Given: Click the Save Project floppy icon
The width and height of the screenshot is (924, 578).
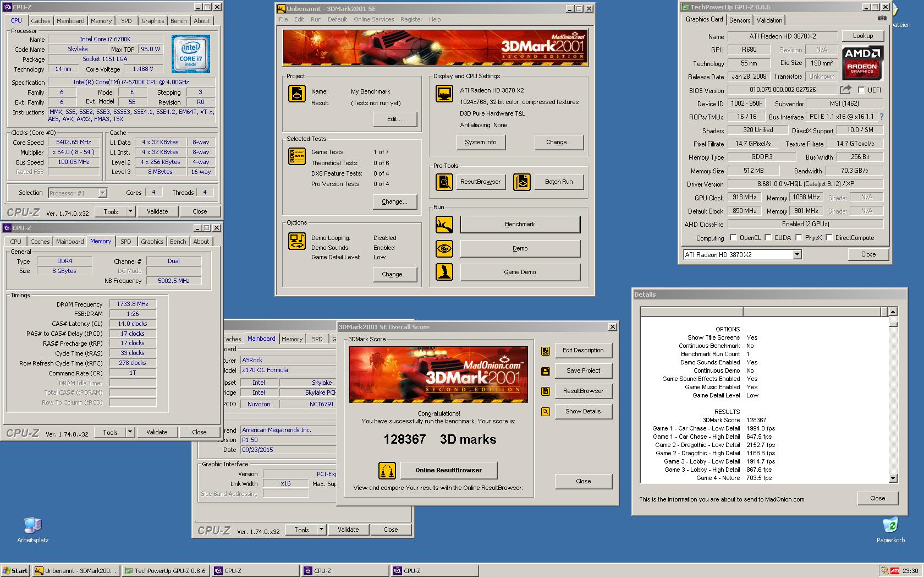Looking at the screenshot, I should tap(546, 371).
